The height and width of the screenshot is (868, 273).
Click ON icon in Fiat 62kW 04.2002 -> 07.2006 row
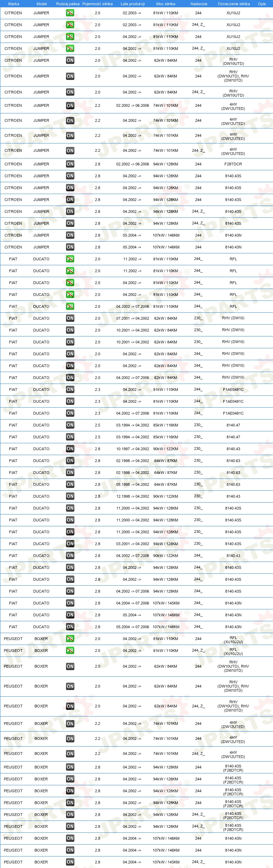point(70,378)
